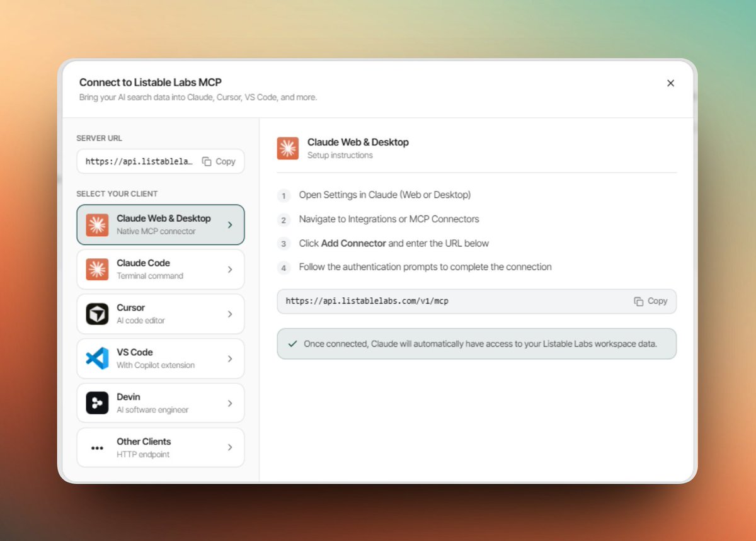
Task: Click the "Setup instructions" subtitle
Action: (340, 155)
